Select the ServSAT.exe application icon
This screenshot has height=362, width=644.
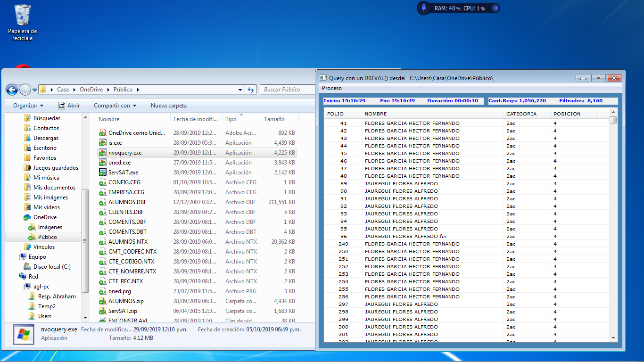click(x=104, y=172)
